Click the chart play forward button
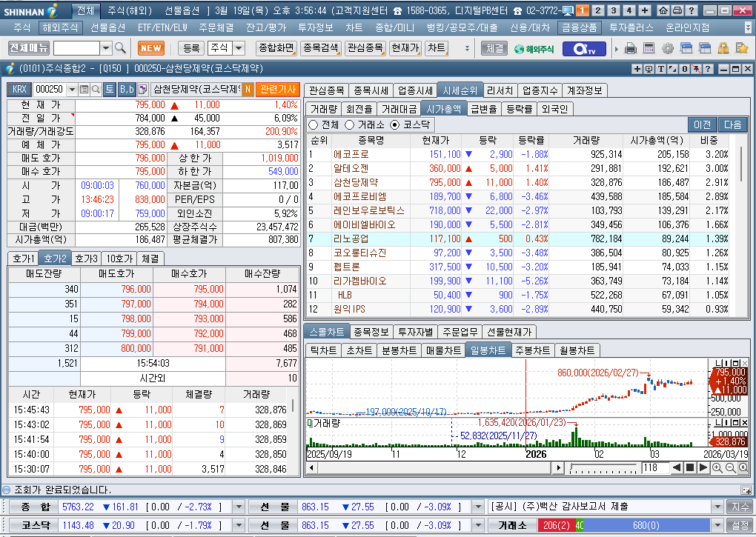756x537 pixels. (x=703, y=467)
